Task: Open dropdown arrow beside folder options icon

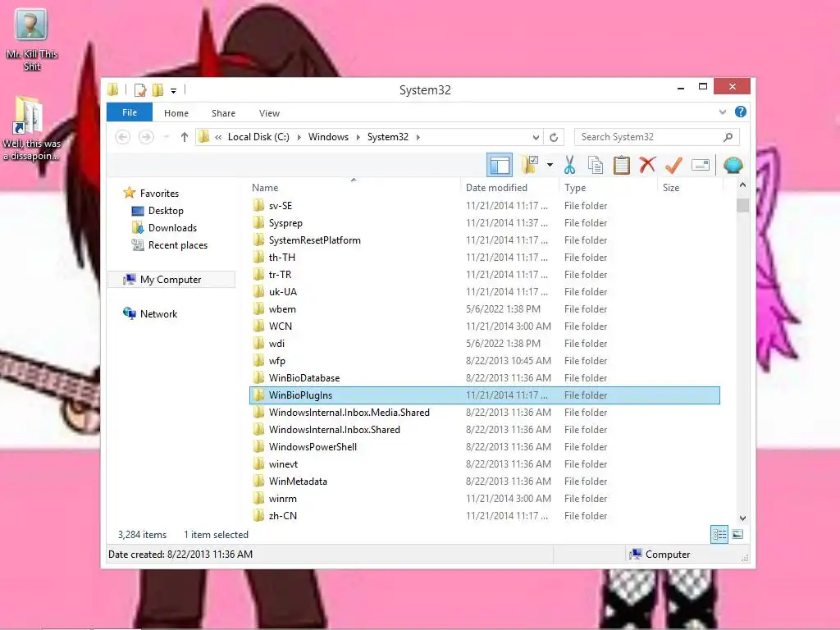Action: (x=550, y=165)
